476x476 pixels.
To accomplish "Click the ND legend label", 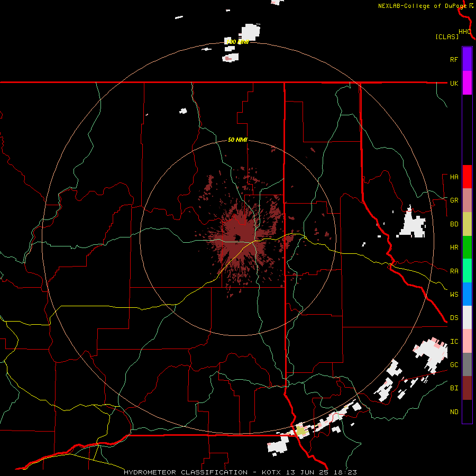I will point(454,412).
